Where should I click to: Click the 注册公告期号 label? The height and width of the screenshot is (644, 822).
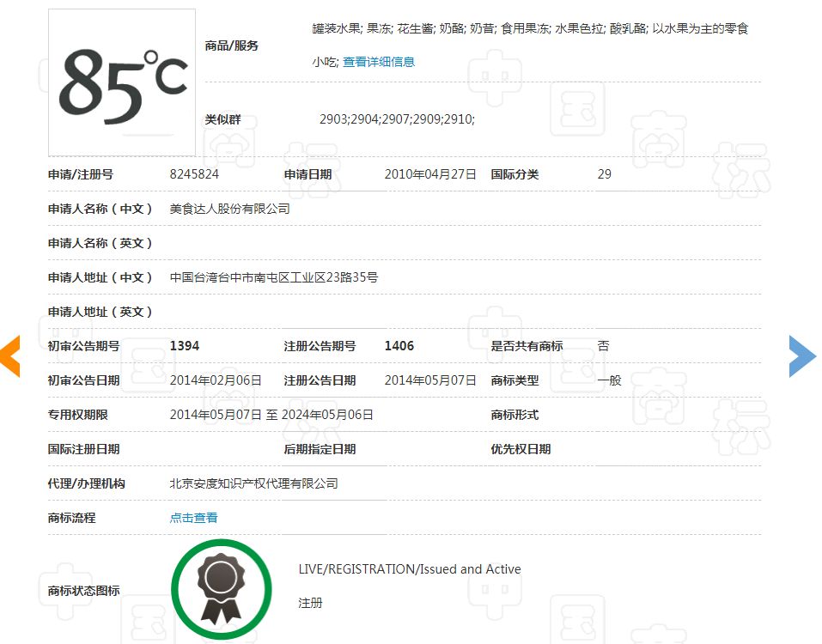coord(320,346)
